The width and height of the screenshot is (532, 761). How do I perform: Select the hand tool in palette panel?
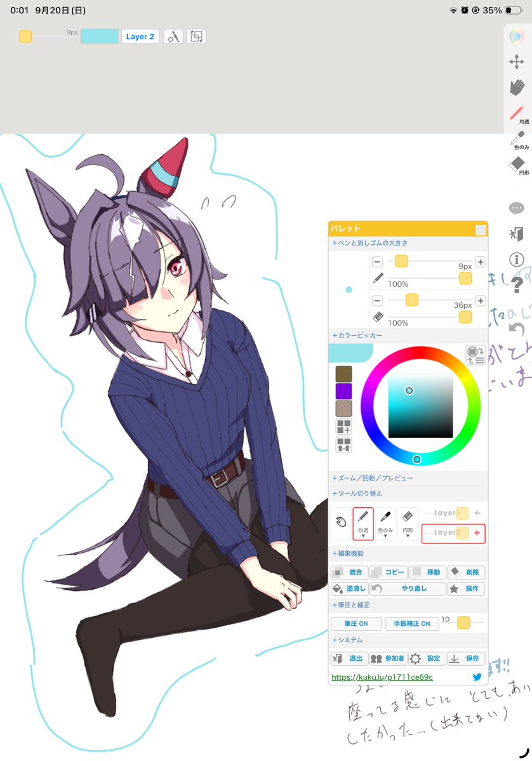pos(340,522)
